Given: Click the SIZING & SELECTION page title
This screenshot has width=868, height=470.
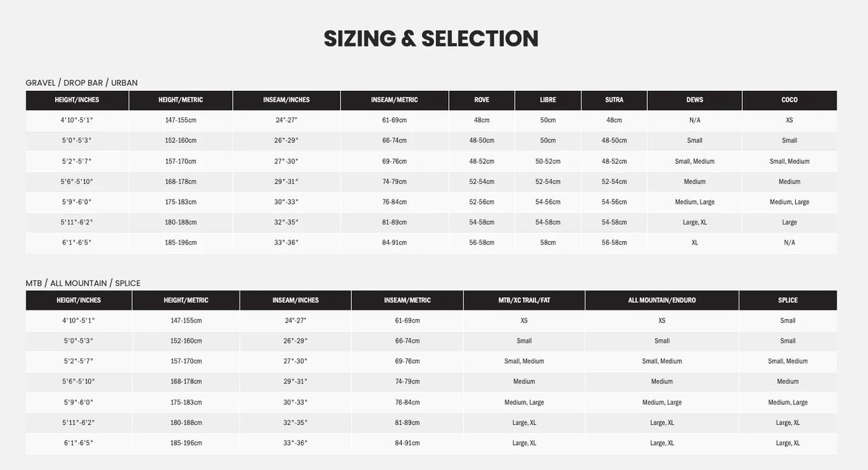Looking at the screenshot, I should pos(431,39).
